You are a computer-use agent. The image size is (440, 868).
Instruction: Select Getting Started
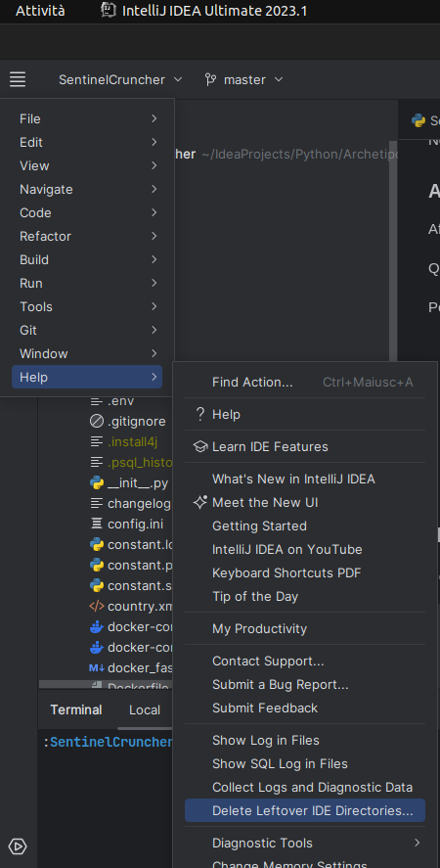click(305, 525)
